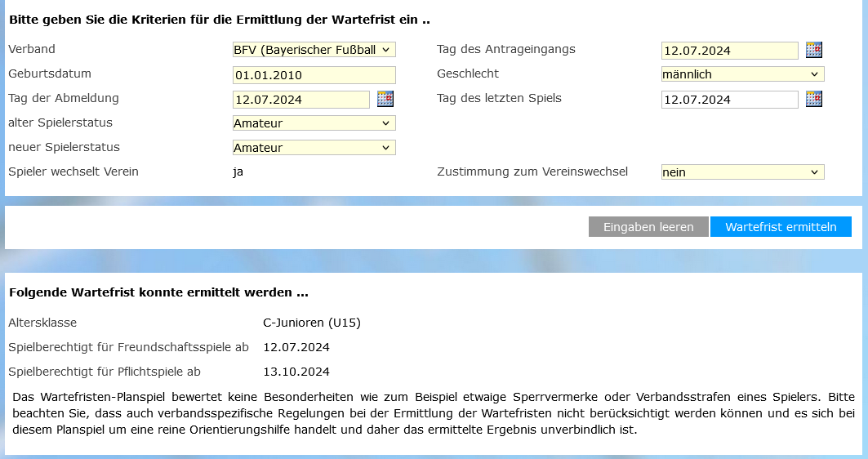Screen dimensions: 868x459
Task: Click the Wartefristen-Planspiel disclaimer paragraph
Action: [x=434, y=413]
